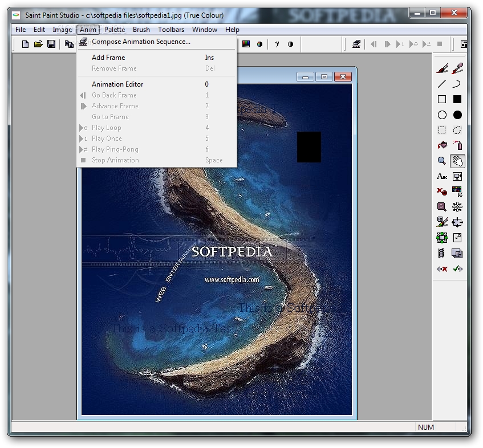Viewport: 483px width, 448px height.
Task: Maximize the softpedia1.jpg image child window
Action: 324,77
